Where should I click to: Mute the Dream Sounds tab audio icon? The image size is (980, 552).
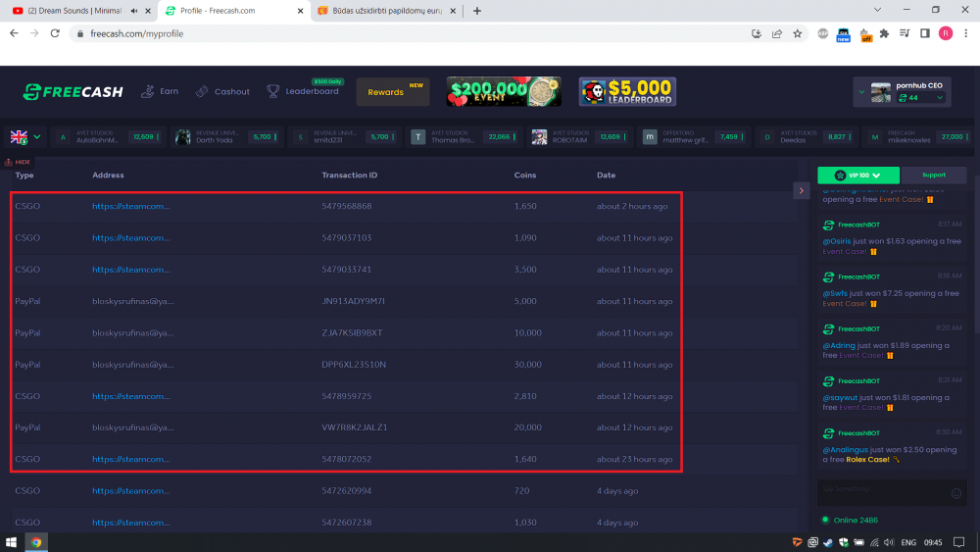click(133, 11)
